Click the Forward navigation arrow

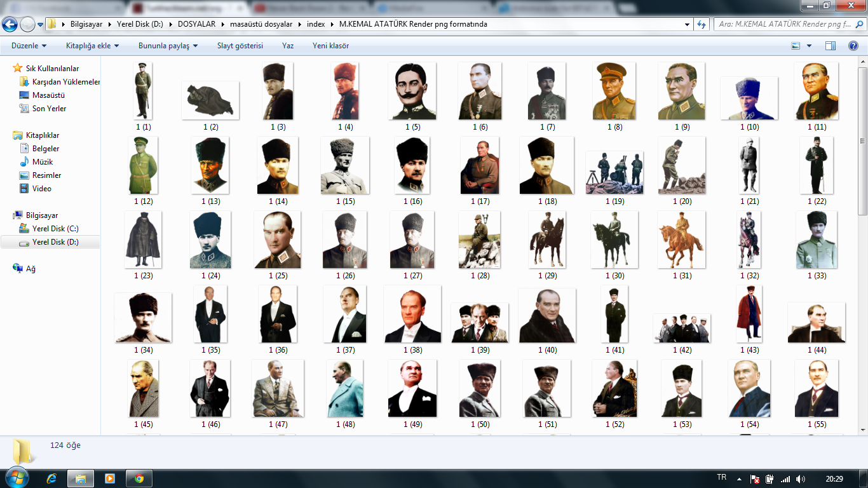[x=27, y=25]
